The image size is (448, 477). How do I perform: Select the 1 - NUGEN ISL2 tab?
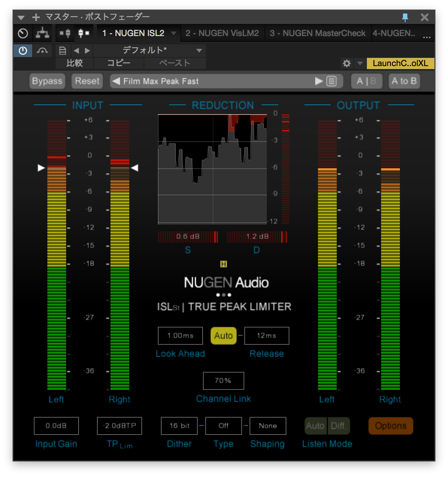coord(133,33)
